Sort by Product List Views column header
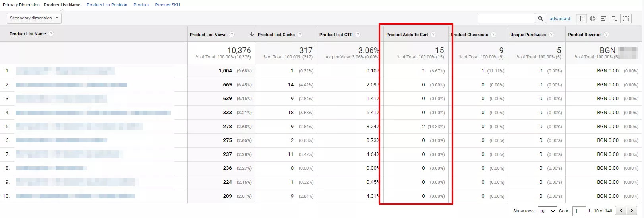 [x=208, y=35]
